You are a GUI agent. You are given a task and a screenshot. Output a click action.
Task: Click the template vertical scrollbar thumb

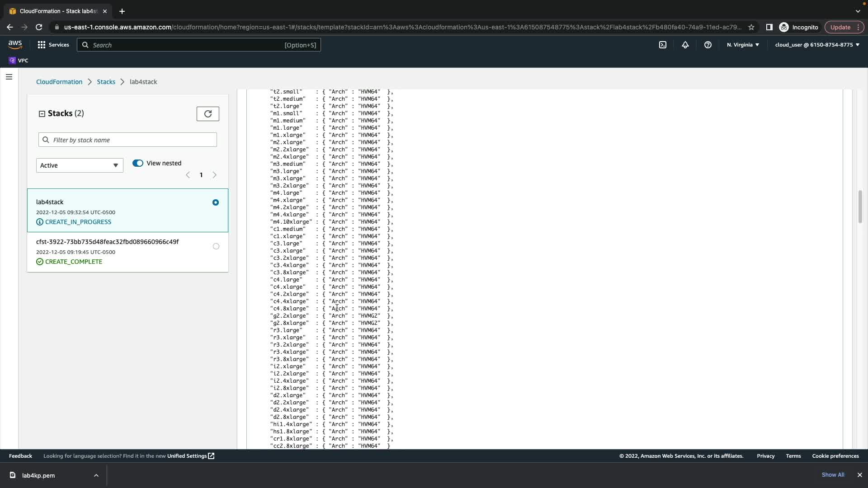(x=860, y=206)
